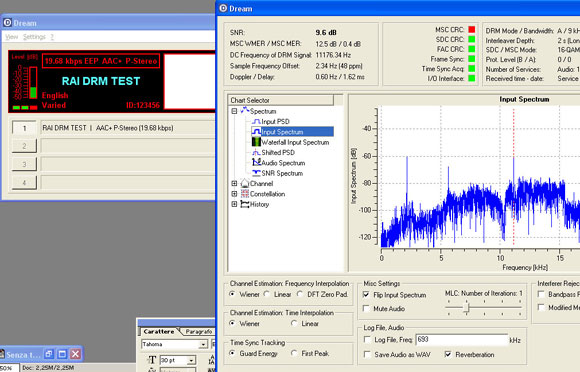Click the Frame Sync status indicator
Screen dimensions: 580x372
472,59
